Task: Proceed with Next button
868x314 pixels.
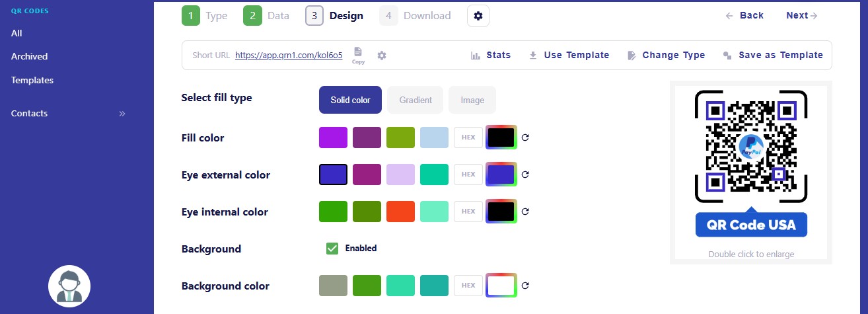Action: (802, 16)
